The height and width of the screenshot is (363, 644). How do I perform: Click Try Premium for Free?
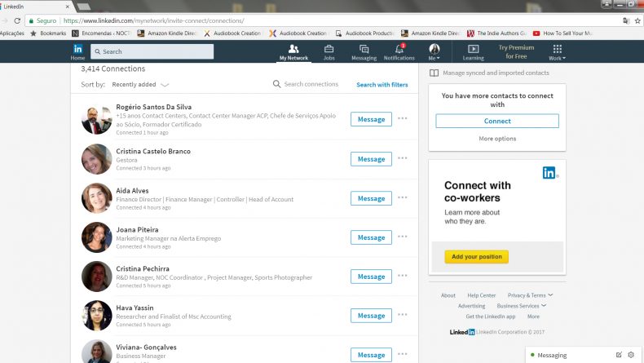tap(516, 51)
